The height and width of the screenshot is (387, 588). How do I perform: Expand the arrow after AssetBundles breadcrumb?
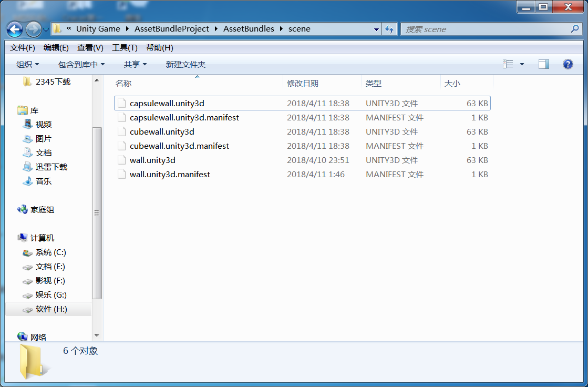pyautogui.click(x=281, y=29)
